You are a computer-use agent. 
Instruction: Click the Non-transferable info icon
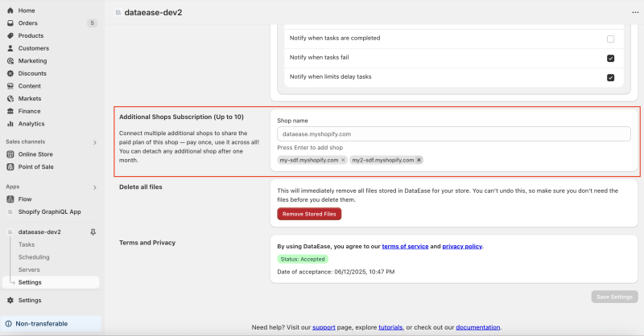[x=8, y=324]
